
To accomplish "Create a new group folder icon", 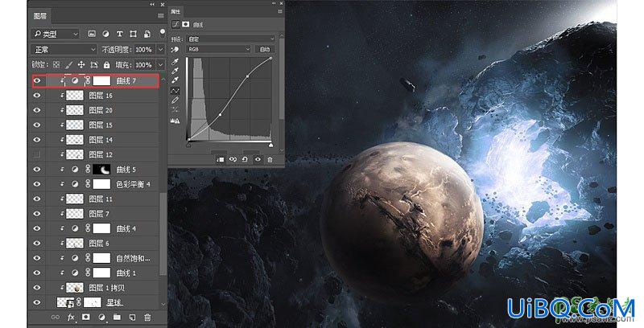I will pyautogui.click(x=117, y=317).
